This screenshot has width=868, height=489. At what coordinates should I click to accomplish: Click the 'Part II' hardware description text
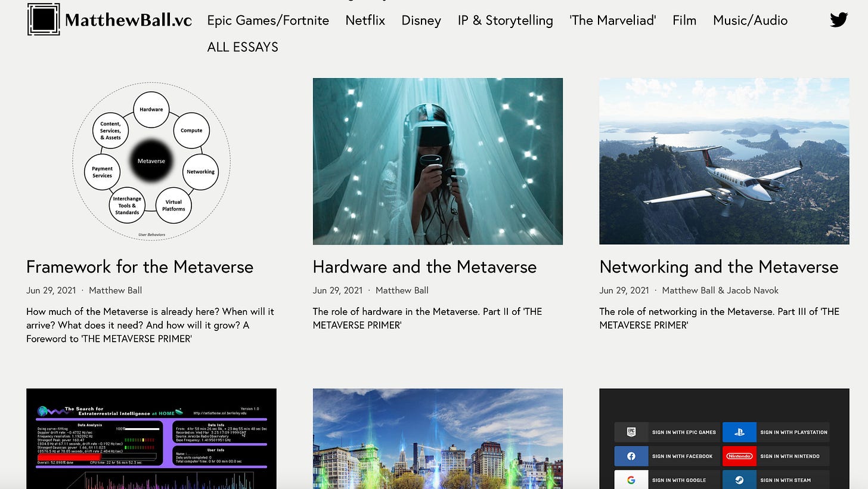tap(427, 318)
